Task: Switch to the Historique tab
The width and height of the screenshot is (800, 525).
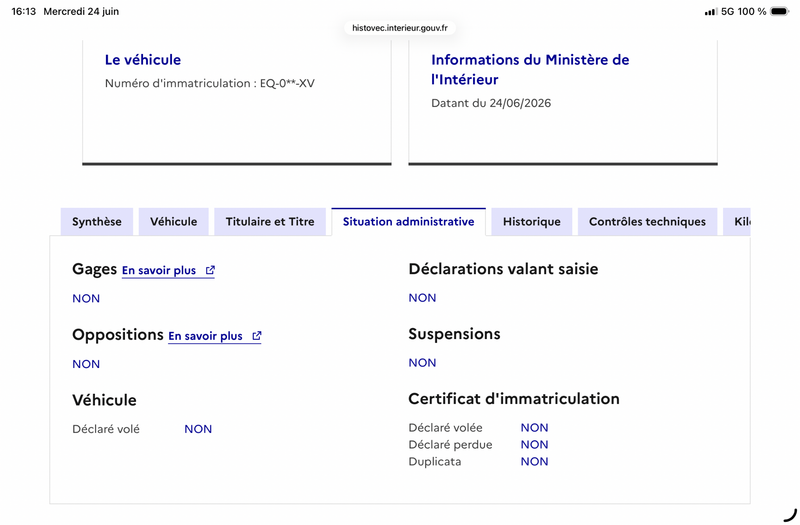Action: 532,221
